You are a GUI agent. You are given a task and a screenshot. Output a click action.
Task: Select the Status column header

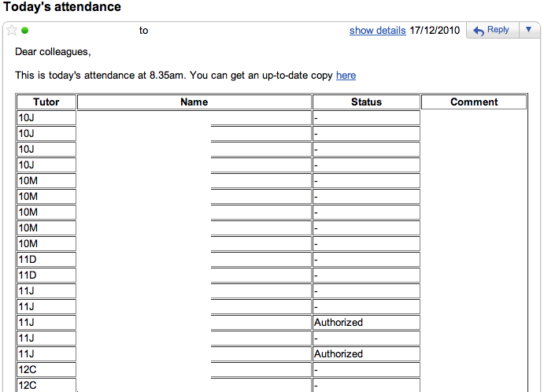tap(366, 102)
